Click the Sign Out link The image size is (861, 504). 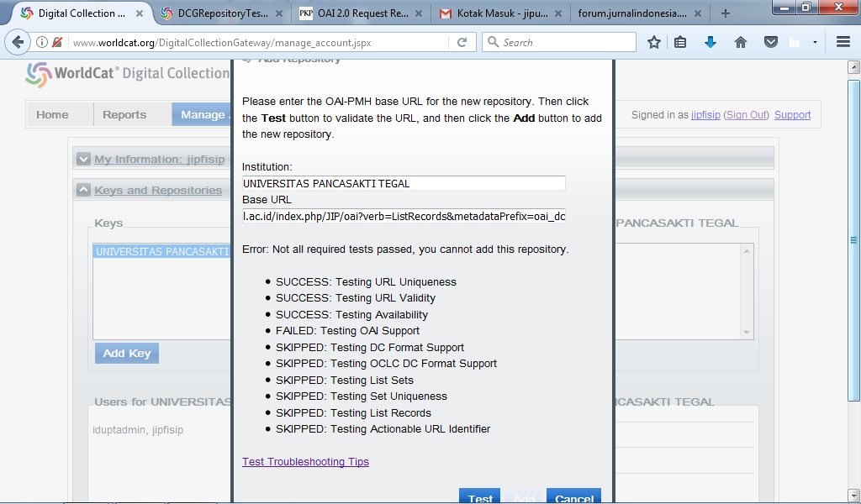(747, 115)
